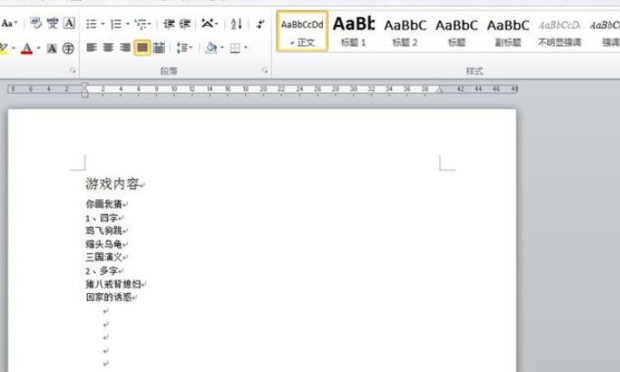The width and height of the screenshot is (620, 372).
Task: Select the 正文 (Normal) style
Action: 302,31
